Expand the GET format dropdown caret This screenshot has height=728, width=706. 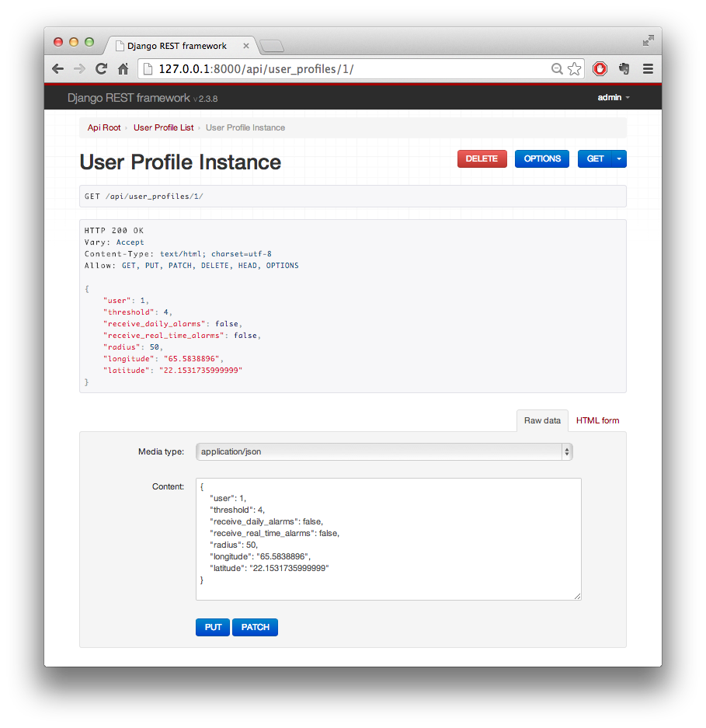(x=619, y=158)
